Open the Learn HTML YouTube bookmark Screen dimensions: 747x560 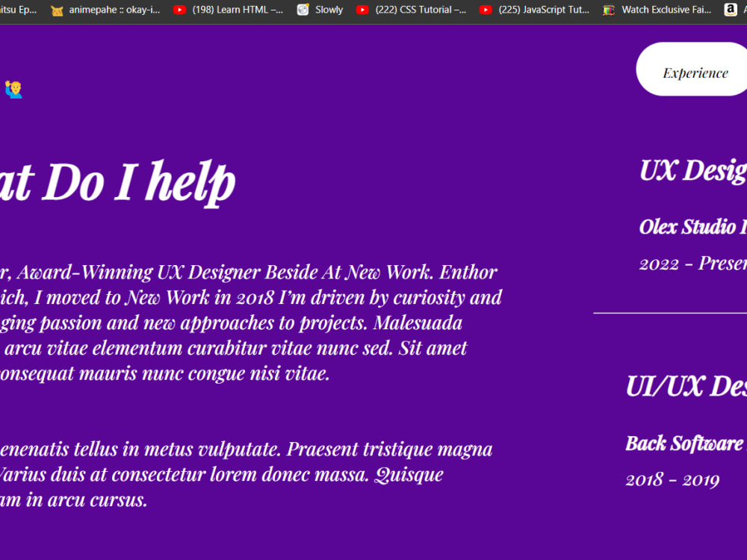click(228, 10)
